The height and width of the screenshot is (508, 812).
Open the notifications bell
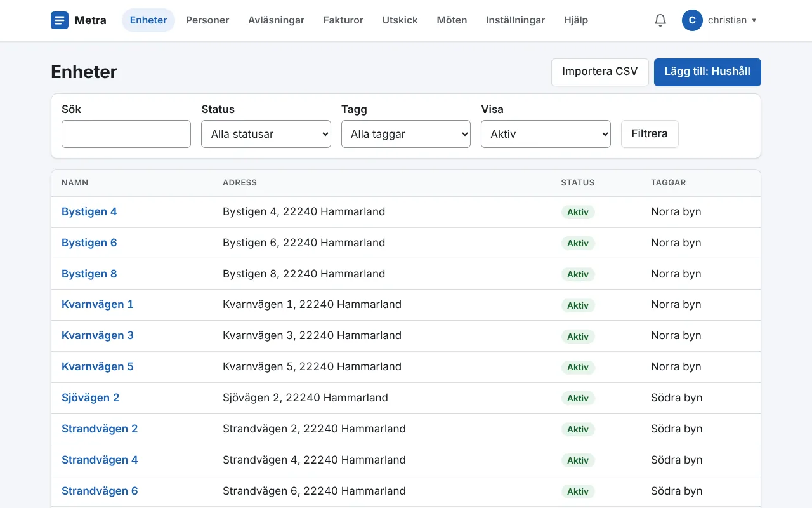(660, 20)
